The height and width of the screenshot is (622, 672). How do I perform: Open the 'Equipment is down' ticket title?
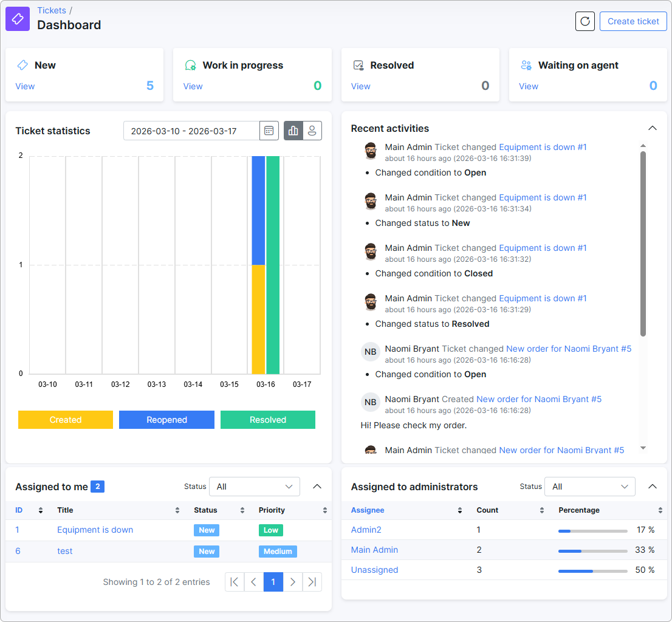pos(95,530)
